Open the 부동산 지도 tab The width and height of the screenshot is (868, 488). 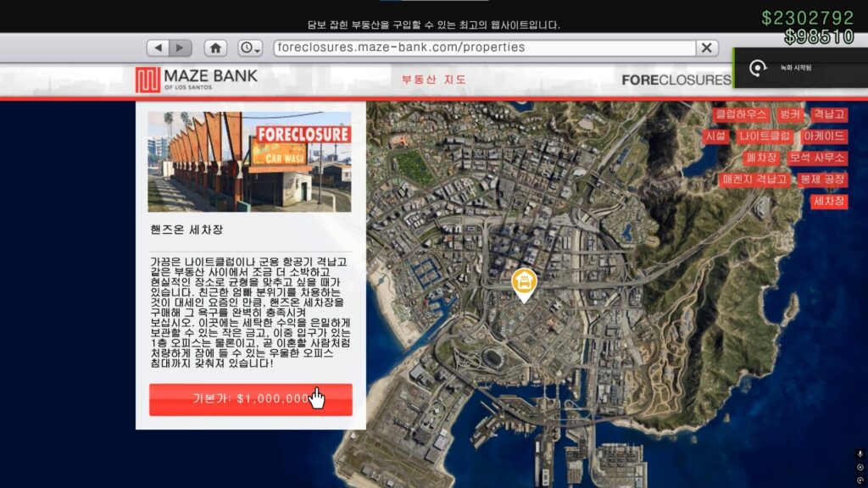point(434,80)
